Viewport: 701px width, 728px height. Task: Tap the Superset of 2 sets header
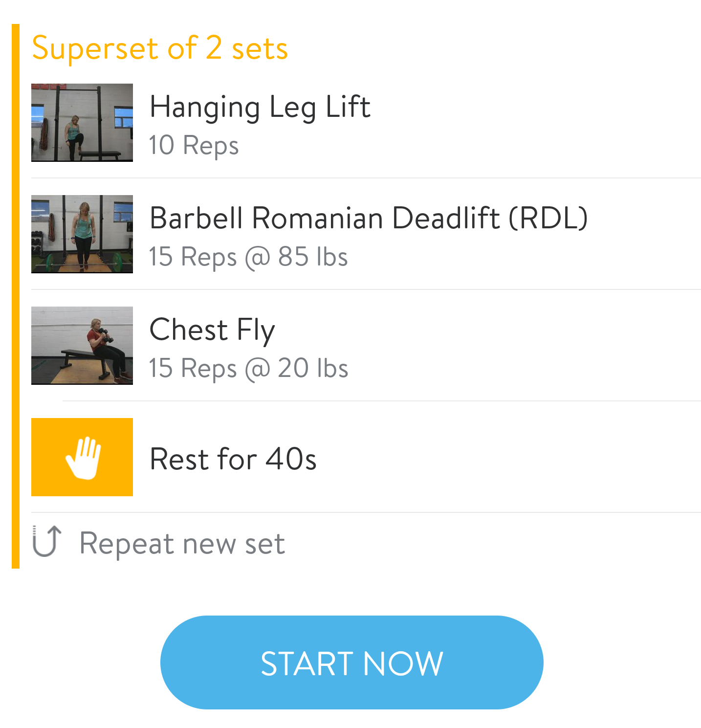160,48
